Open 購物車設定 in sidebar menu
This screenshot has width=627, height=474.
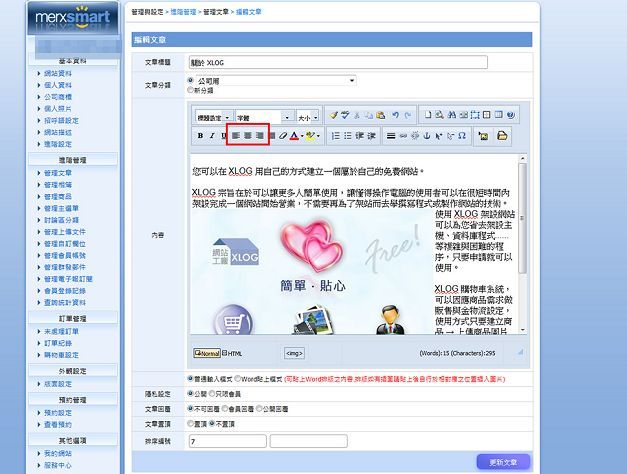click(x=61, y=355)
